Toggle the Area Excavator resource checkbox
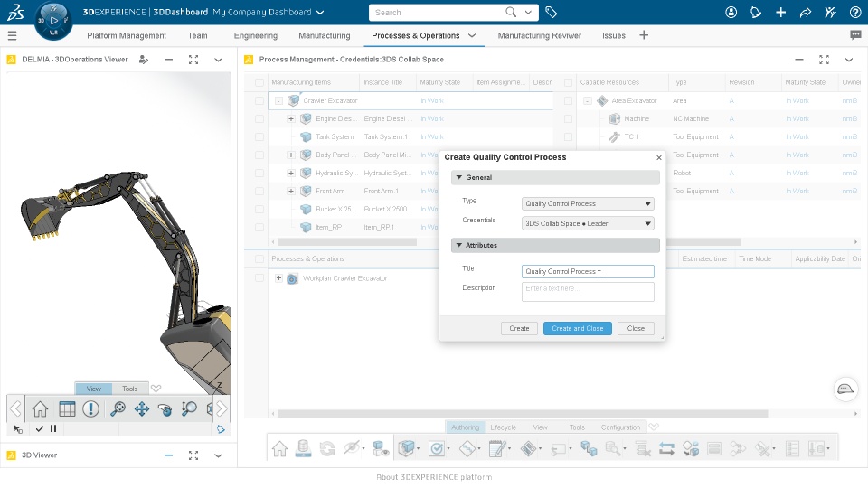The image size is (868, 488). (568, 100)
